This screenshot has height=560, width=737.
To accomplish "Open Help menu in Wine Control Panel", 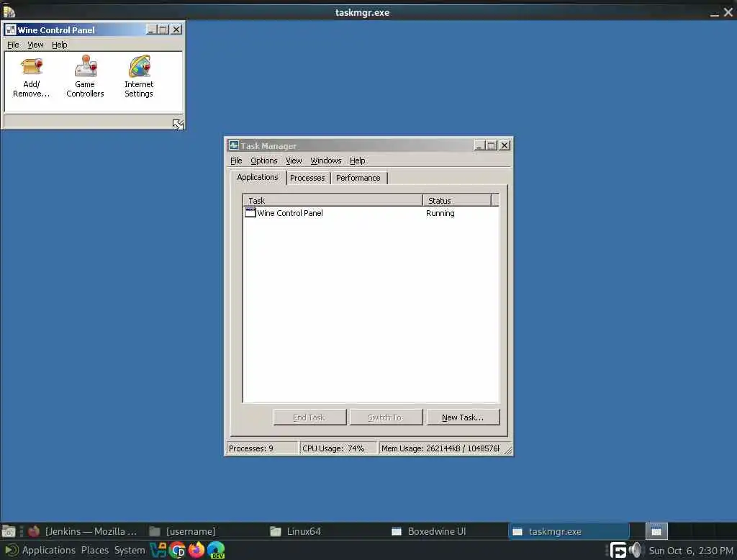I will click(59, 45).
